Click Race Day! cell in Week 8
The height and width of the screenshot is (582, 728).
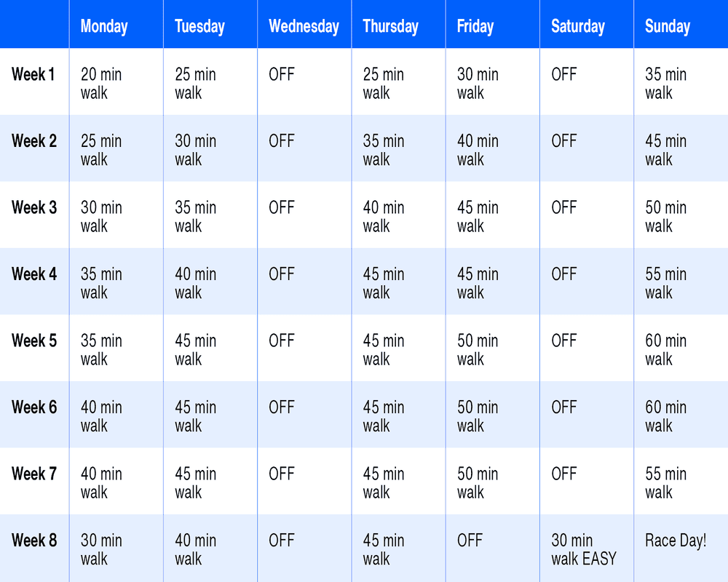click(676, 541)
